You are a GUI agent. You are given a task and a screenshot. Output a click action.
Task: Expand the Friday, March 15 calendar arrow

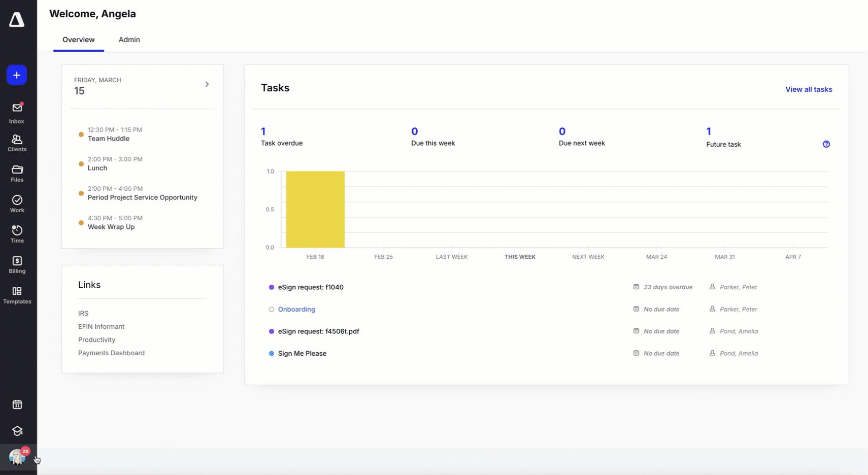click(x=207, y=84)
